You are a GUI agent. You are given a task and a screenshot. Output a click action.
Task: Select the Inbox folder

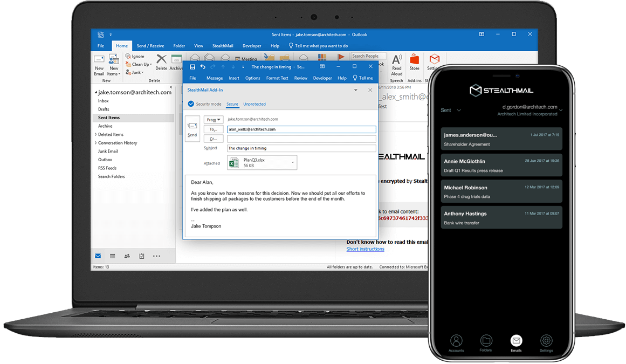coord(104,101)
